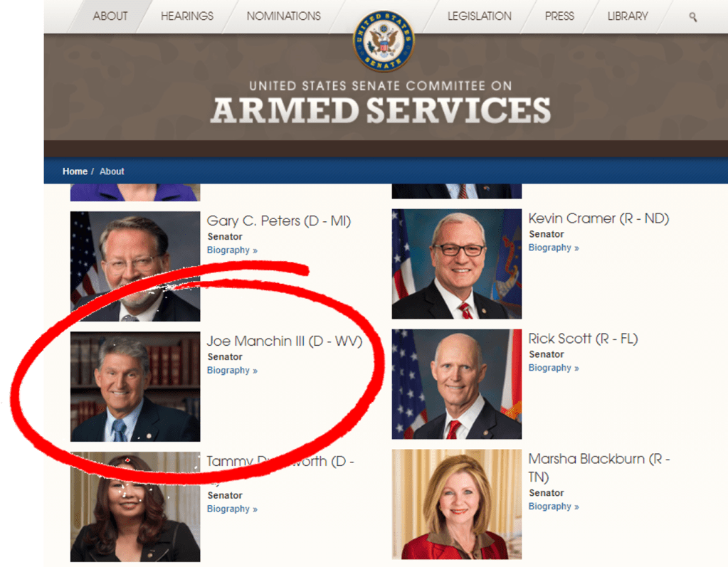Click Joe Manchin's portrait photo
Screen dimensions: 728x567
135,386
